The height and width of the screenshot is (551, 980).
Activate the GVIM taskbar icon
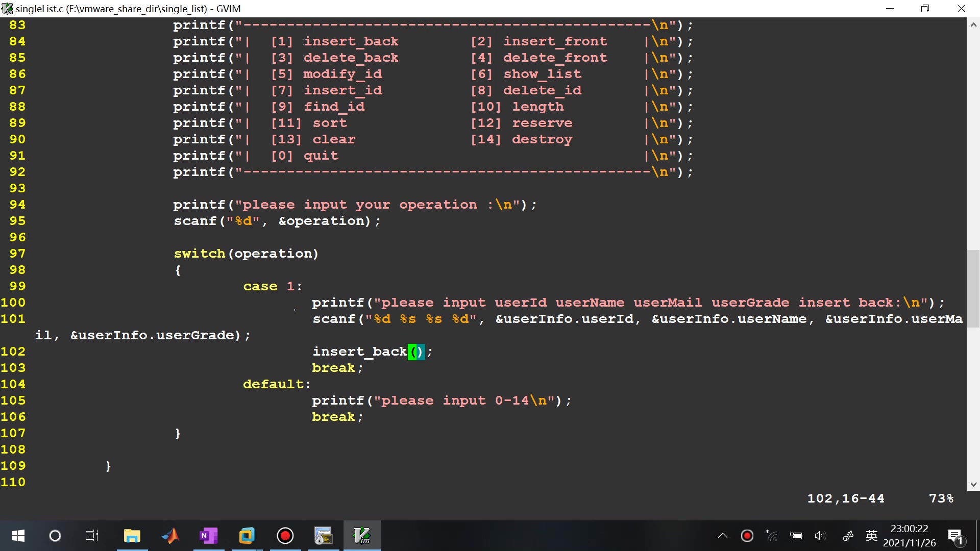tap(362, 536)
